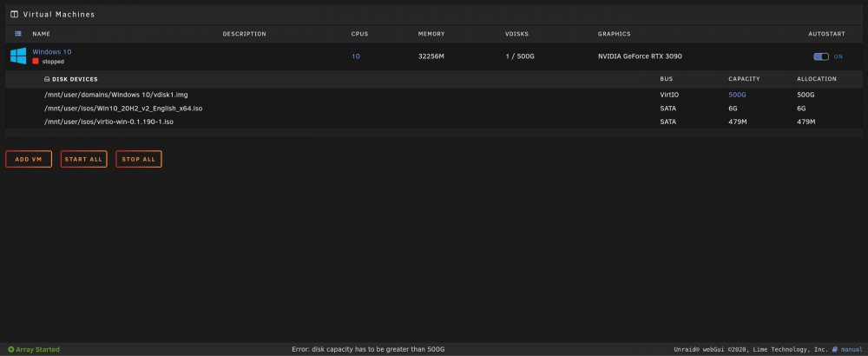Click the 479M capacity value
This screenshot has width=868, height=356.
[737, 122]
